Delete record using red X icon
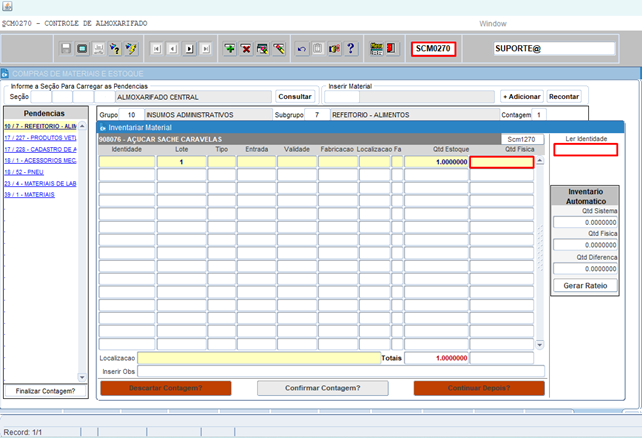Image resolution: width=642 pixels, height=438 pixels. [246, 49]
